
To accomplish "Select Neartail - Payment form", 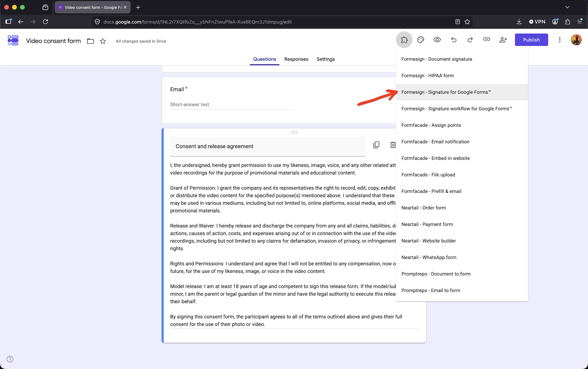I will click(462, 224).
